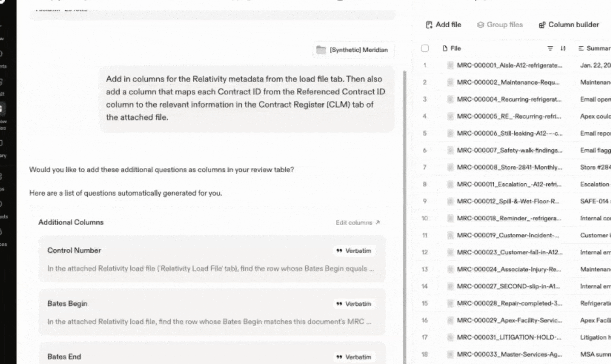Image resolution: width=611 pixels, height=364 pixels.
Task: Click the sort icon in File column header
Action: [x=563, y=48]
